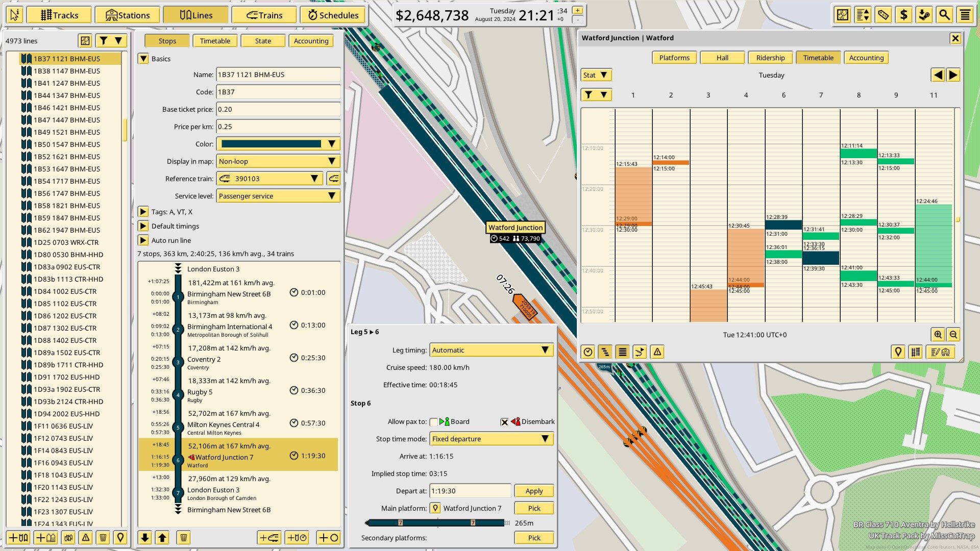
Task: Click the Steam workshop icon
Action: [924, 15]
